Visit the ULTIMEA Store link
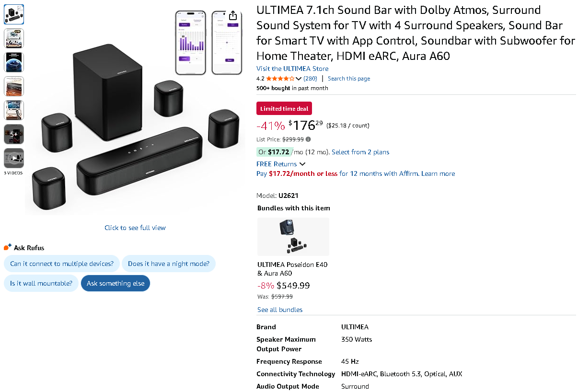578x392 pixels. click(x=292, y=69)
